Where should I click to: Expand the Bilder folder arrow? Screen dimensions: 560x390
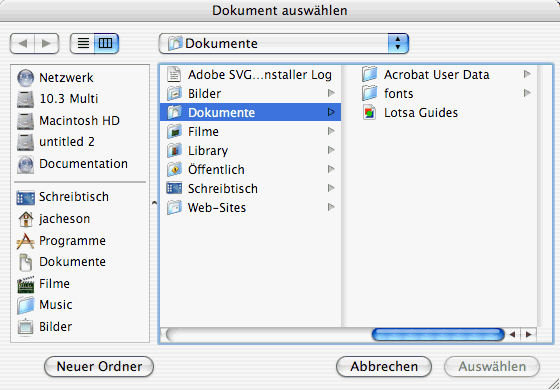point(331,93)
